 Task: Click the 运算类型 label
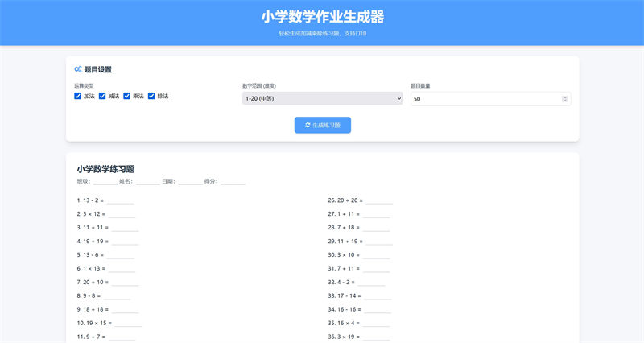84,86
